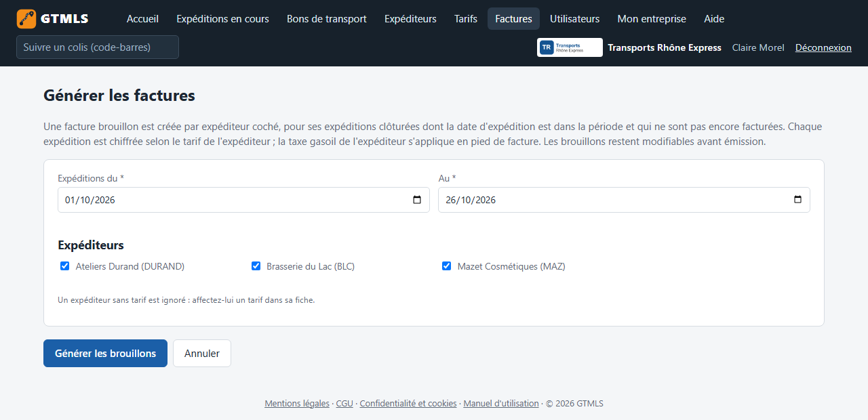
Task: Go to Accueil menu
Action: click(142, 19)
